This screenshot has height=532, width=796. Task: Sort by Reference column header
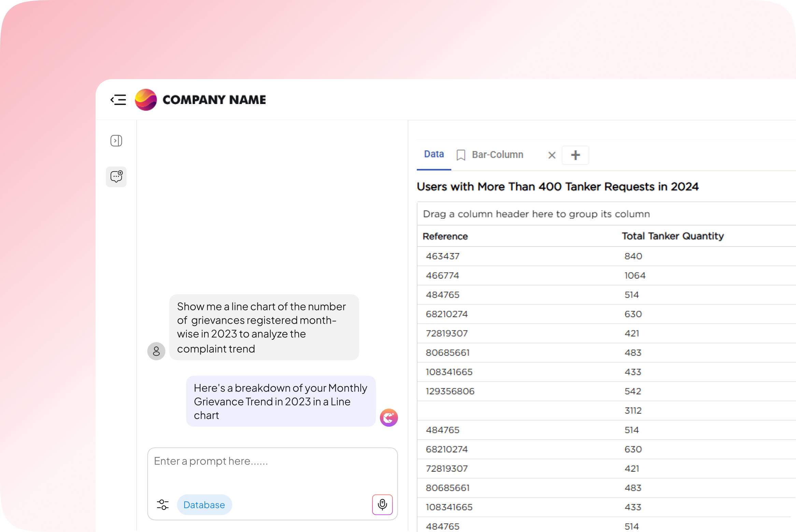pyautogui.click(x=445, y=236)
